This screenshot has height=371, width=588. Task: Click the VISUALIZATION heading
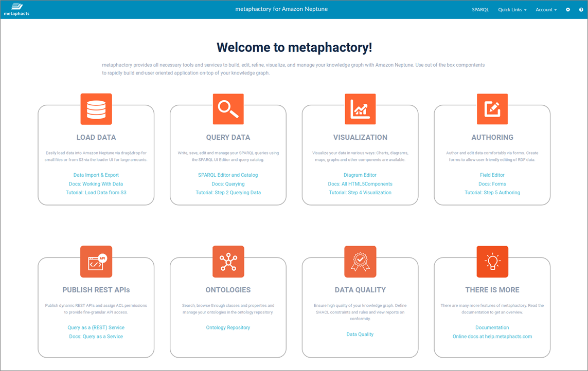360,138
